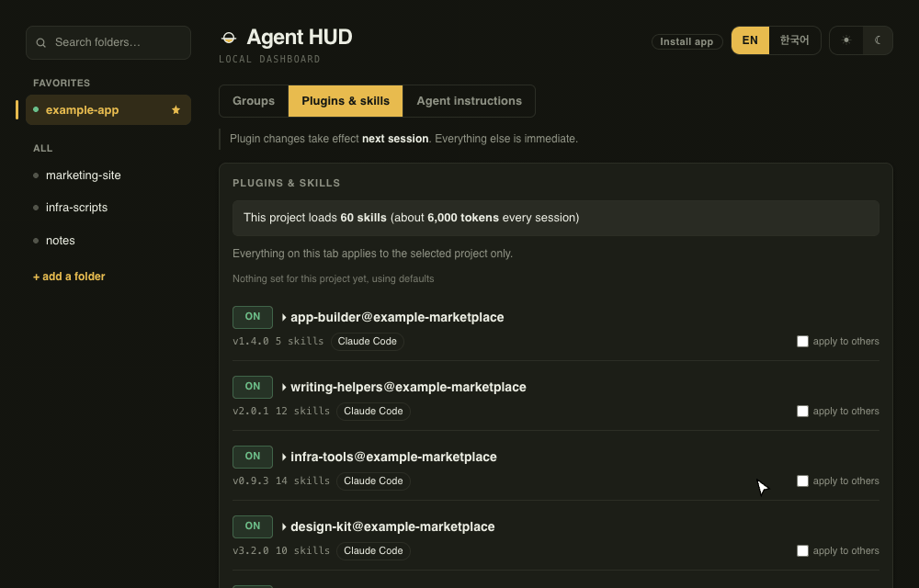The height and width of the screenshot is (588, 919).
Task: Click the 'v2.0.1 12 skills' text
Action: point(281,411)
